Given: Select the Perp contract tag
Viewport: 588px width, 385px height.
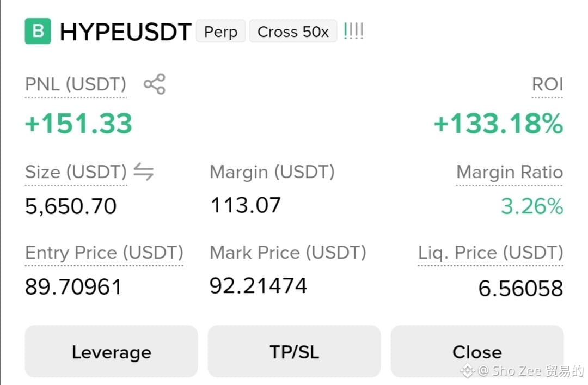Looking at the screenshot, I should [221, 32].
